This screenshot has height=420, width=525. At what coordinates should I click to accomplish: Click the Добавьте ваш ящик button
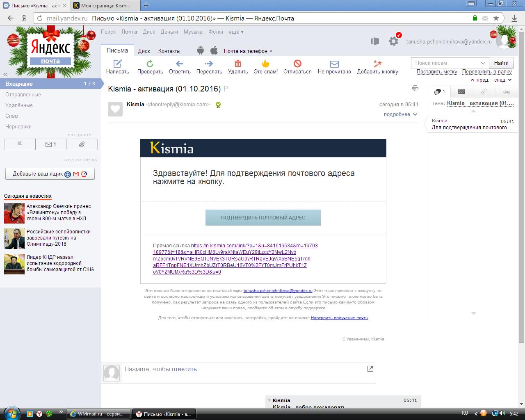coord(50,173)
